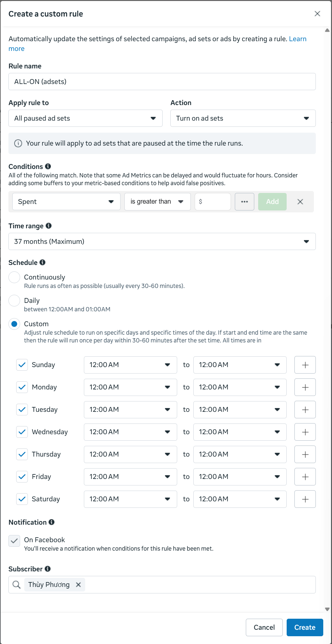Remove subscriber Thùy Phương
Image resolution: width=332 pixels, height=644 pixels.
pyautogui.click(x=78, y=585)
